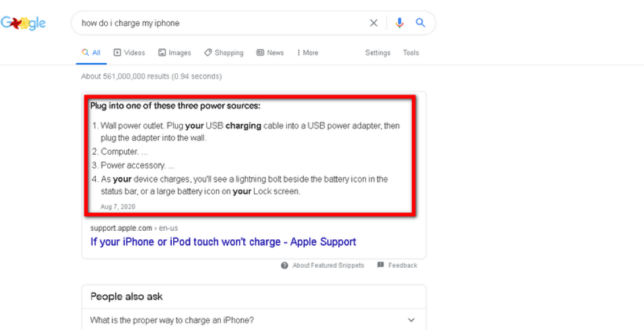Switch to the Images tab

click(175, 53)
